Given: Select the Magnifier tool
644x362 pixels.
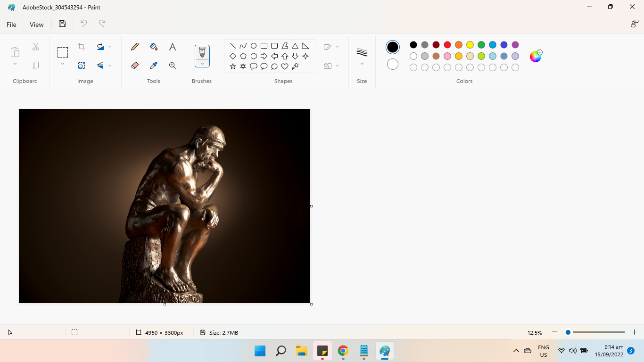Looking at the screenshot, I should click(x=173, y=66).
